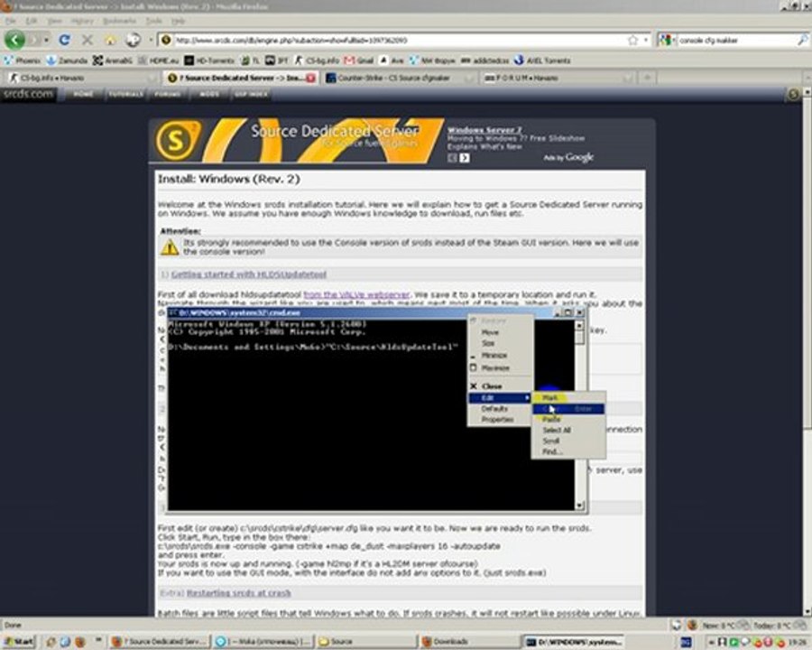This screenshot has width=812, height=650.
Task: Click the srcds yellow S logo
Action: (176, 141)
